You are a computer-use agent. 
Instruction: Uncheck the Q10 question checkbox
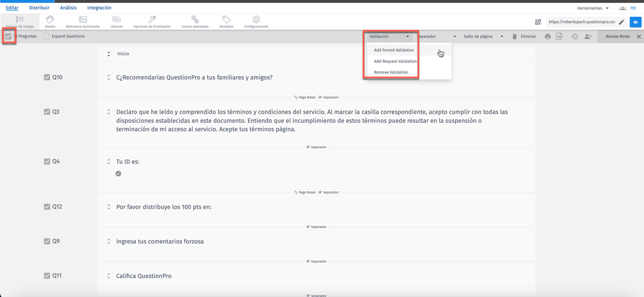pyautogui.click(x=47, y=77)
